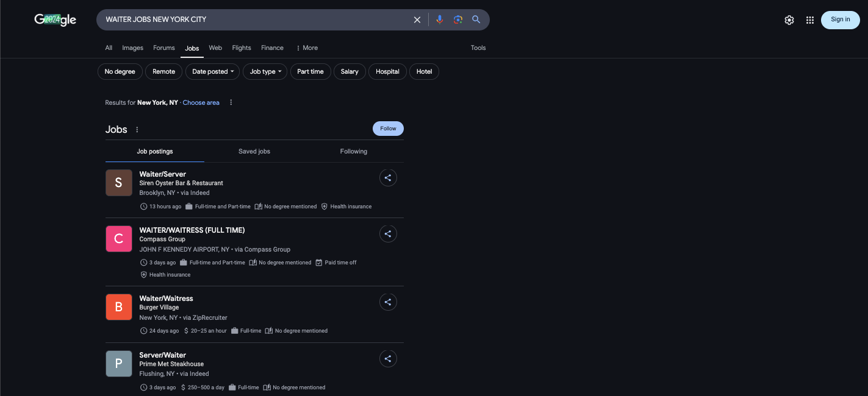Viewport: 868px width, 396px height.
Task: Expand the Job type filter dropdown
Action: click(265, 72)
